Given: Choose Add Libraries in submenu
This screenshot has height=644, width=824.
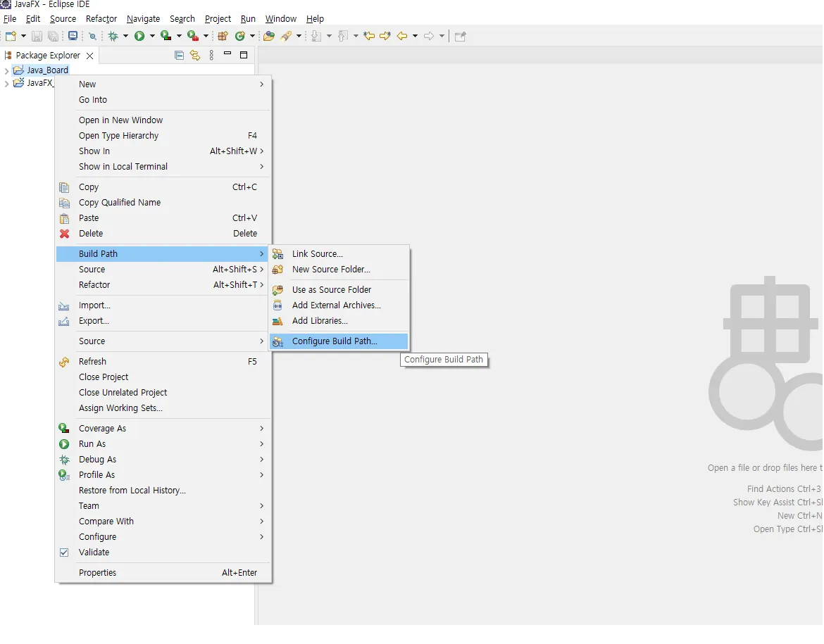Looking at the screenshot, I should [339, 320].
